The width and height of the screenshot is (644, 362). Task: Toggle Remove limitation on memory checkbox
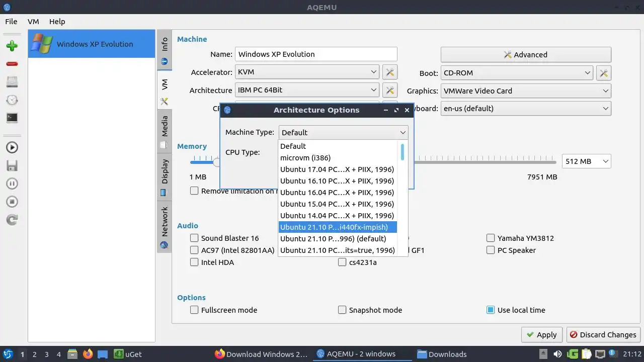[x=194, y=191]
